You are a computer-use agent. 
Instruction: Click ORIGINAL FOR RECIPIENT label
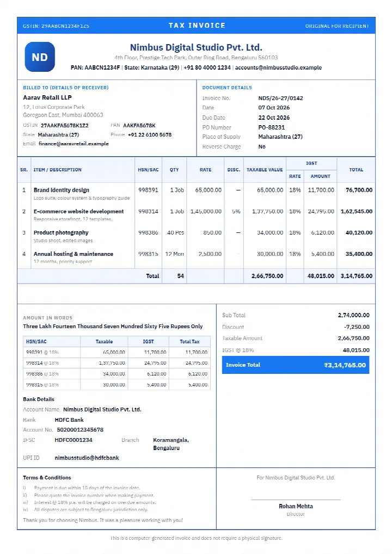337,26
